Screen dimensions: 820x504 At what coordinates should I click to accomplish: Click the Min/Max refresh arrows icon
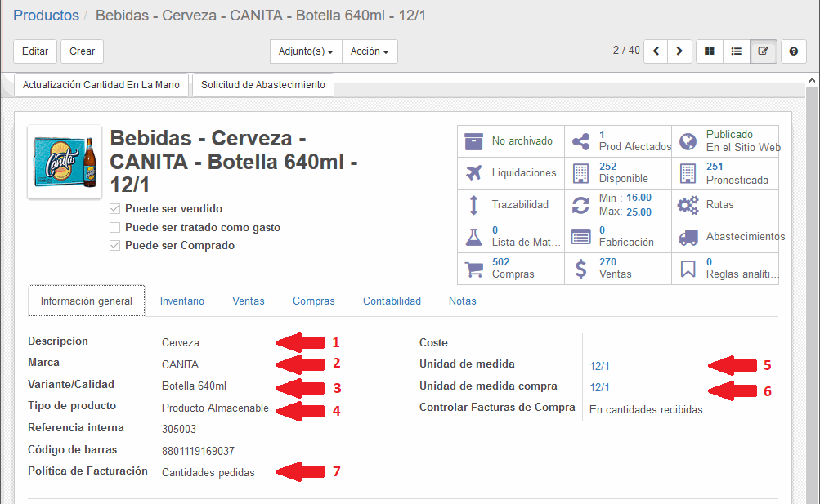581,205
